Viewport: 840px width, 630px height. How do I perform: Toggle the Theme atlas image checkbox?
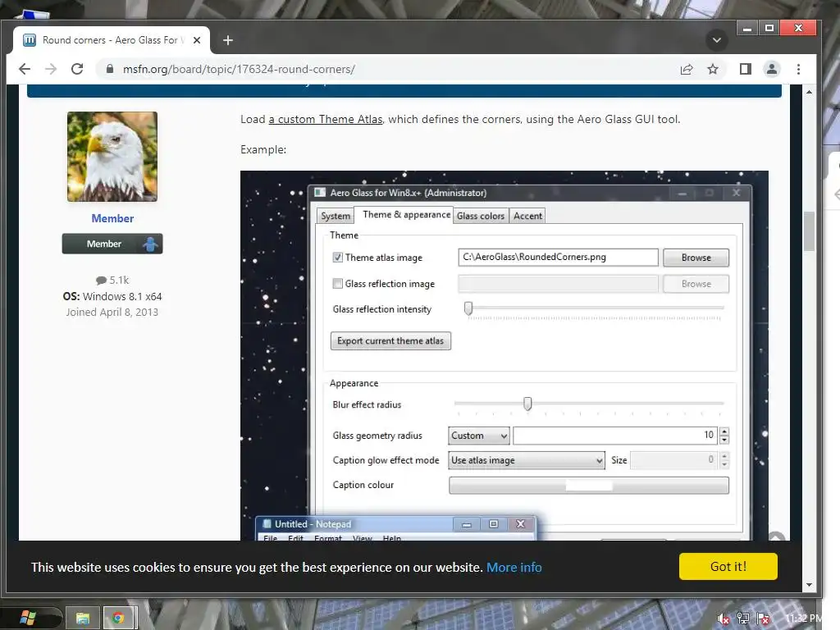point(337,257)
